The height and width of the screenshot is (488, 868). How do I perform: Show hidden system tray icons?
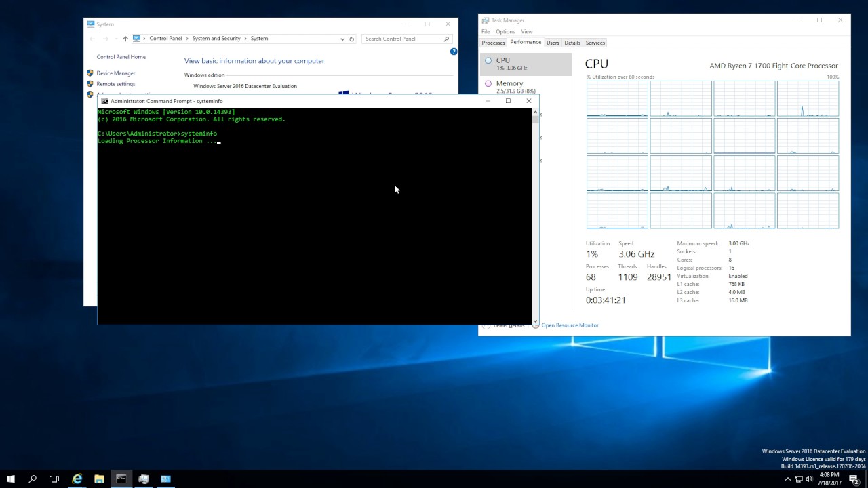tap(787, 479)
